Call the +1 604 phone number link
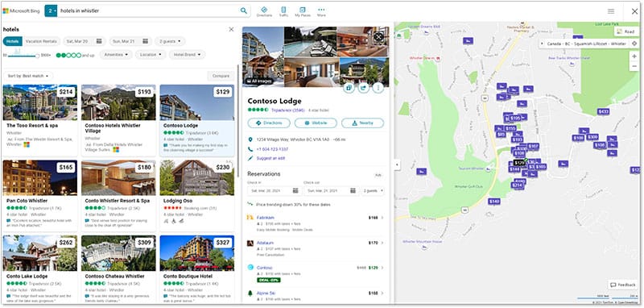This screenshot has width=644, height=308. [272, 149]
